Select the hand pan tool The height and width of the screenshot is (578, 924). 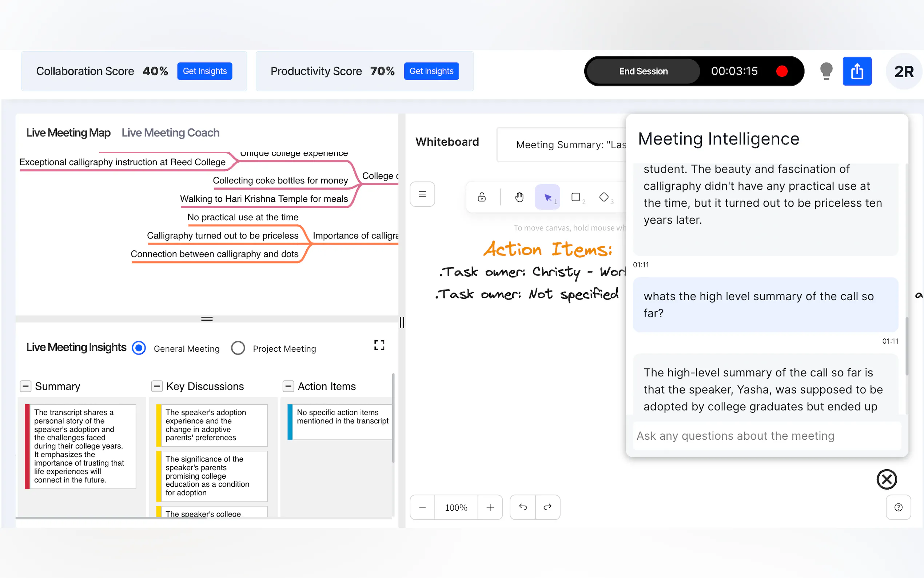[x=519, y=197]
